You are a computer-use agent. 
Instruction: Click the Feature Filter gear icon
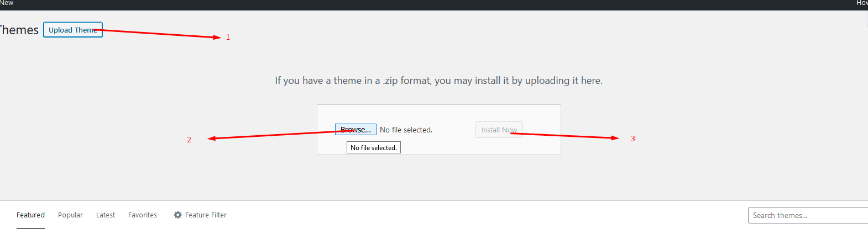(177, 215)
